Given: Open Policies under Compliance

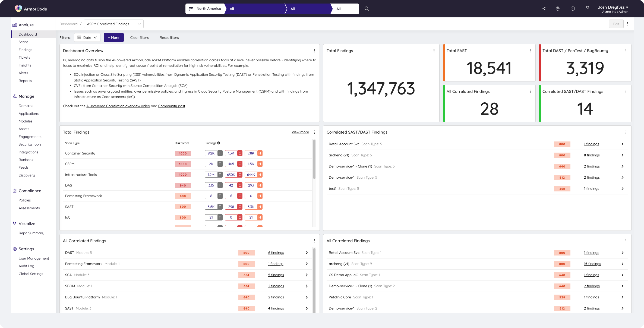Looking at the screenshot, I should [25, 200].
